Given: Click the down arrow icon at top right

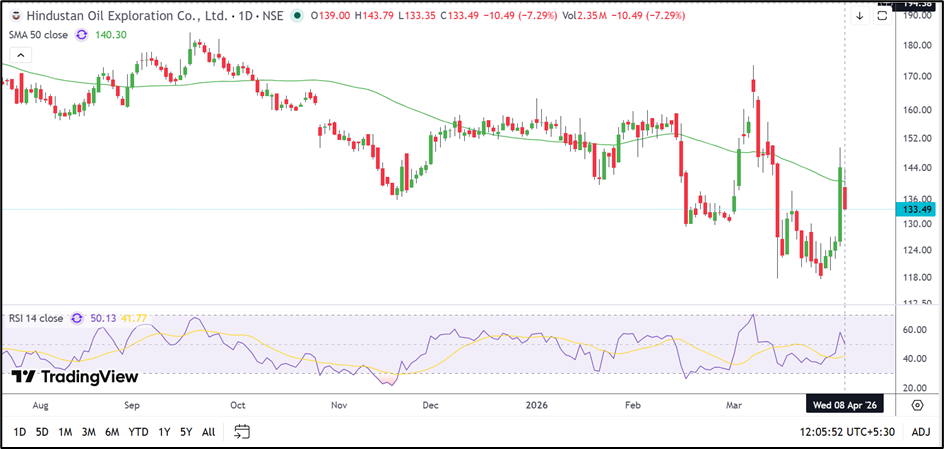Looking at the screenshot, I should (859, 16).
